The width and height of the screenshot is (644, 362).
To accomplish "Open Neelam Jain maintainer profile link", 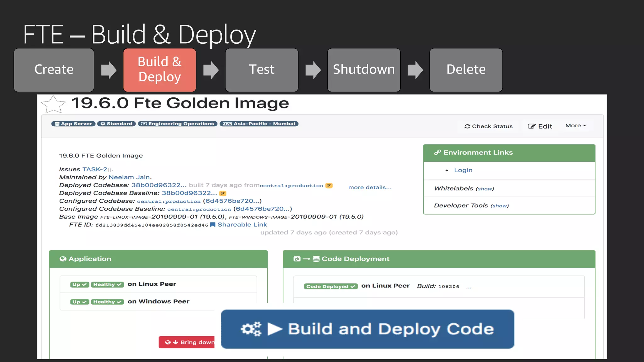I will 129,177.
